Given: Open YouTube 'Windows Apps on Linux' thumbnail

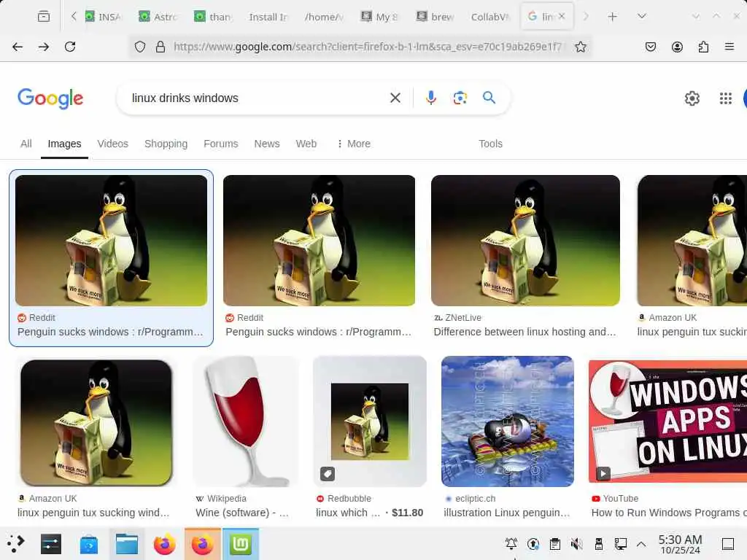Looking at the screenshot, I should coord(668,421).
